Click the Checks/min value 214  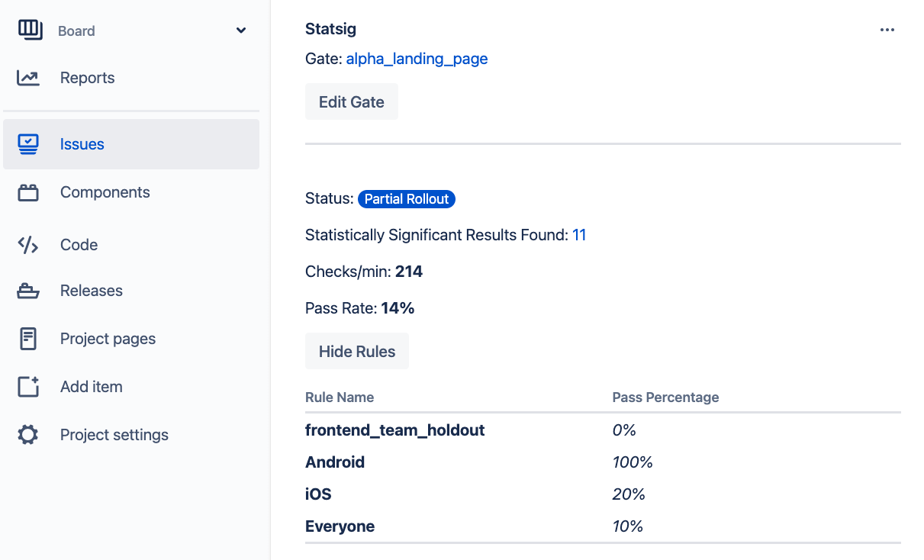(409, 272)
